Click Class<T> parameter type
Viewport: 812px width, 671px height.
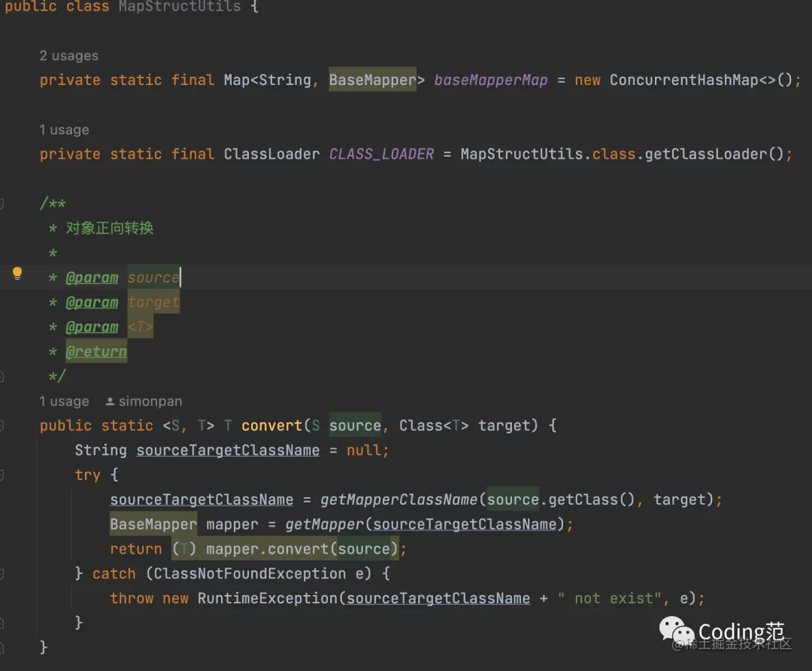click(434, 426)
